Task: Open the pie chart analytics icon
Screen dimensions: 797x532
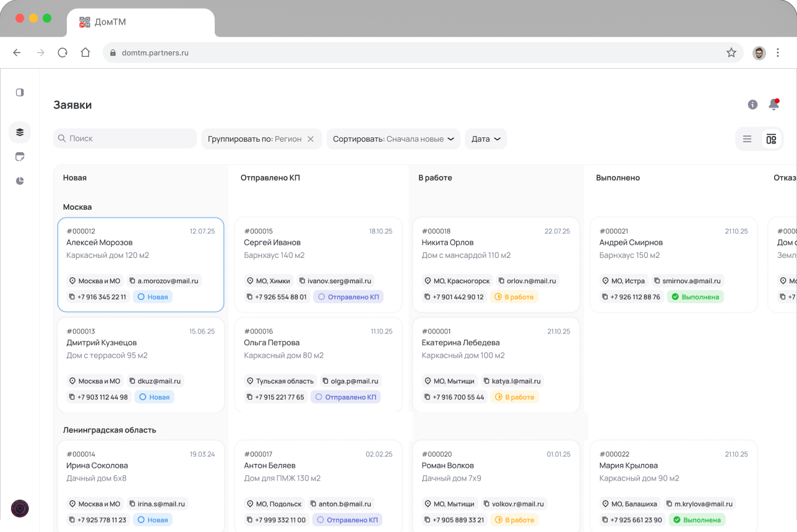Action: pyautogui.click(x=20, y=181)
